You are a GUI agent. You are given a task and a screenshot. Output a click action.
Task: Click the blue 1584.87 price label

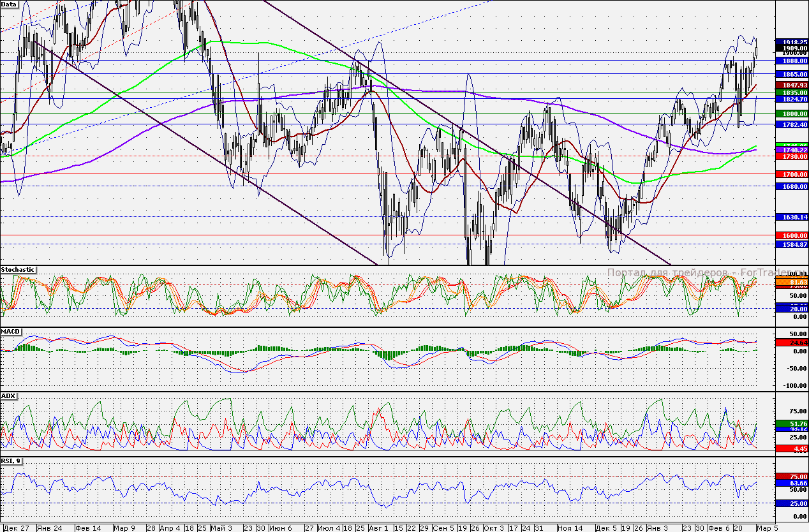click(x=791, y=244)
